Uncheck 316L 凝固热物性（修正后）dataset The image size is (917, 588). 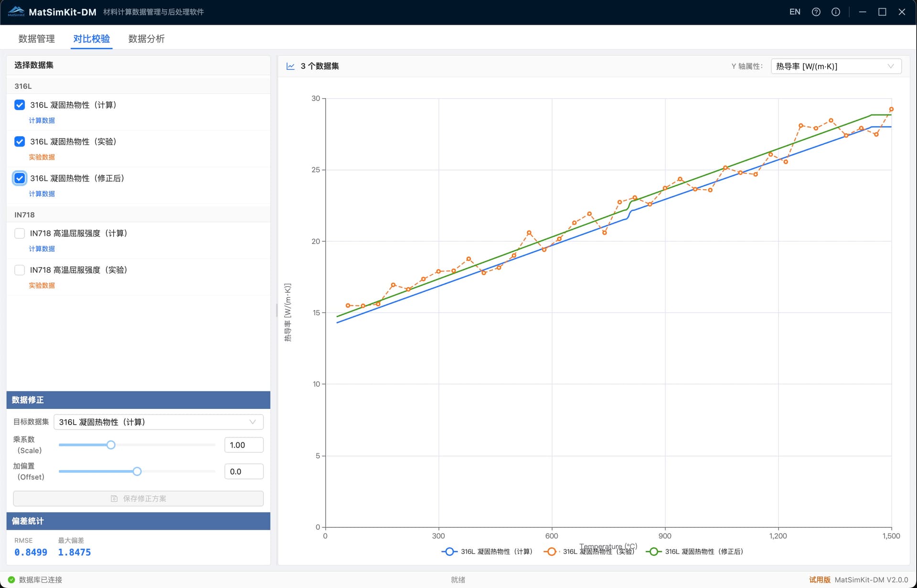20,178
